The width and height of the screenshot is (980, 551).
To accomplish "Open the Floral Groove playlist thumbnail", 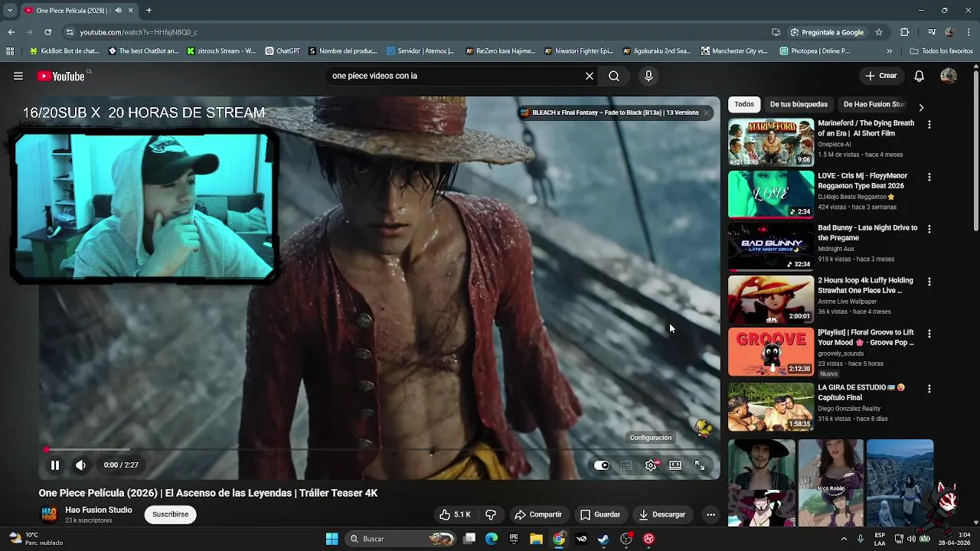I will click(771, 352).
